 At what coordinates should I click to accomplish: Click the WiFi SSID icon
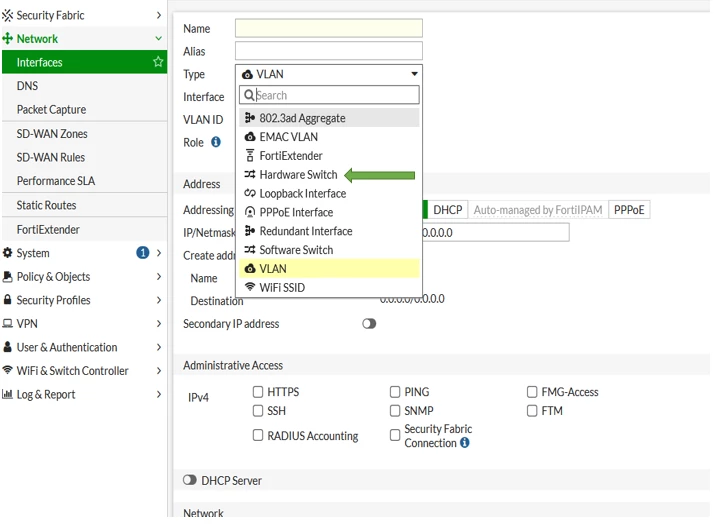point(250,287)
